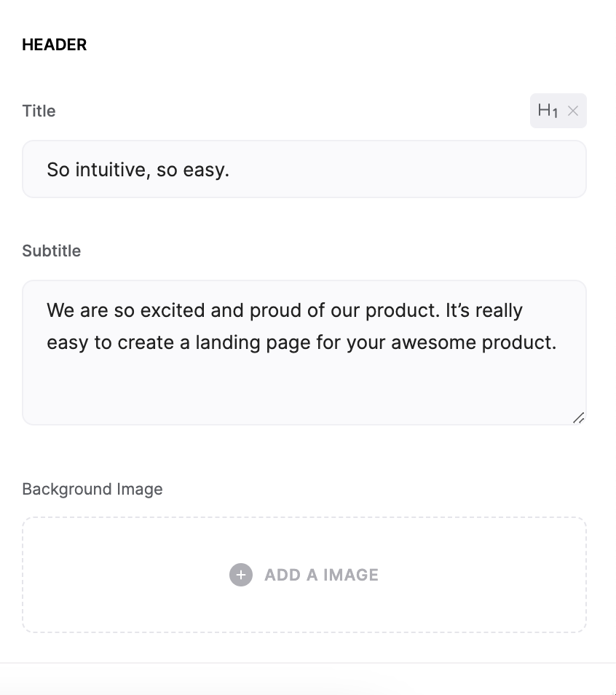Select the text 'So intuitive, so easy.'
Screen dimensions: 616x695
pos(138,168)
